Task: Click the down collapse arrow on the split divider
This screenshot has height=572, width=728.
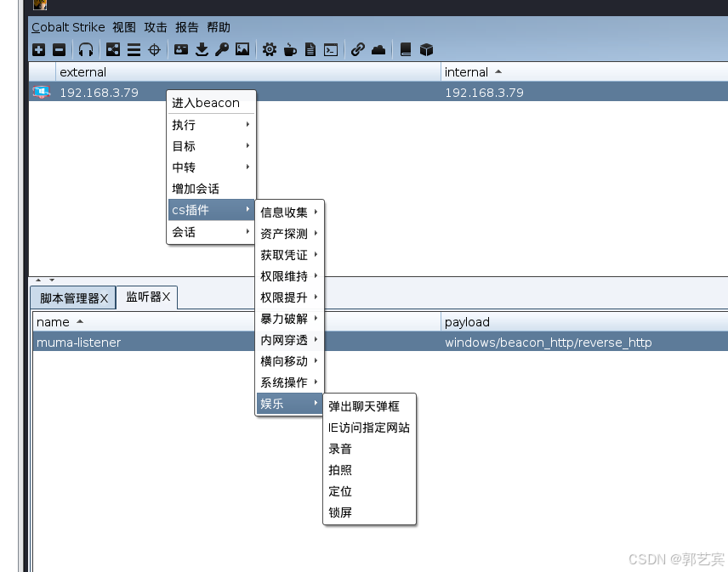Action: point(52,280)
